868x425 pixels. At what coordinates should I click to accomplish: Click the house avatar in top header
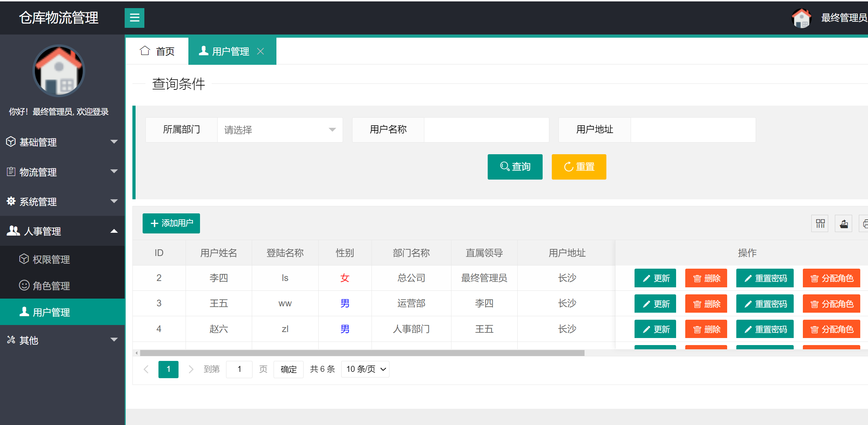tap(801, 18)
